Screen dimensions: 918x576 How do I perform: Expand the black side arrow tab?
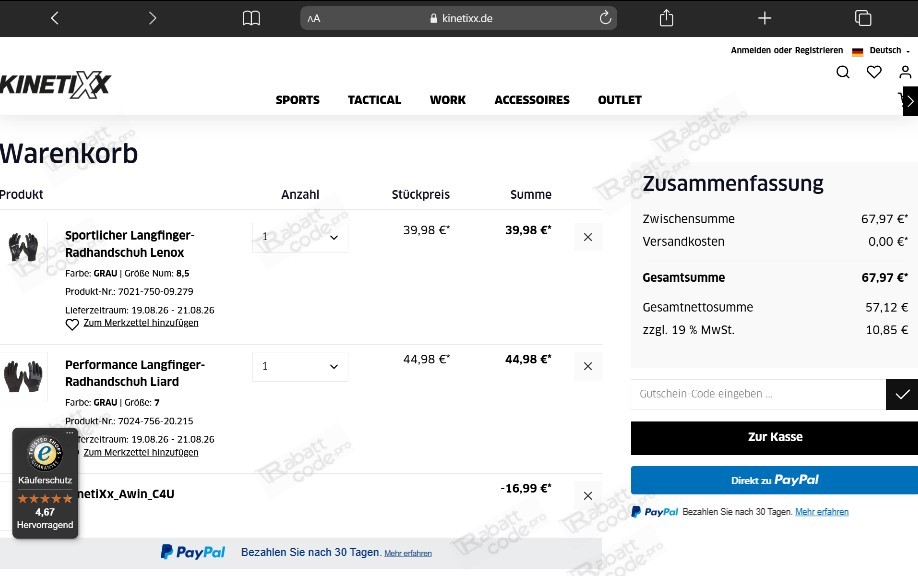click(910, 101)
